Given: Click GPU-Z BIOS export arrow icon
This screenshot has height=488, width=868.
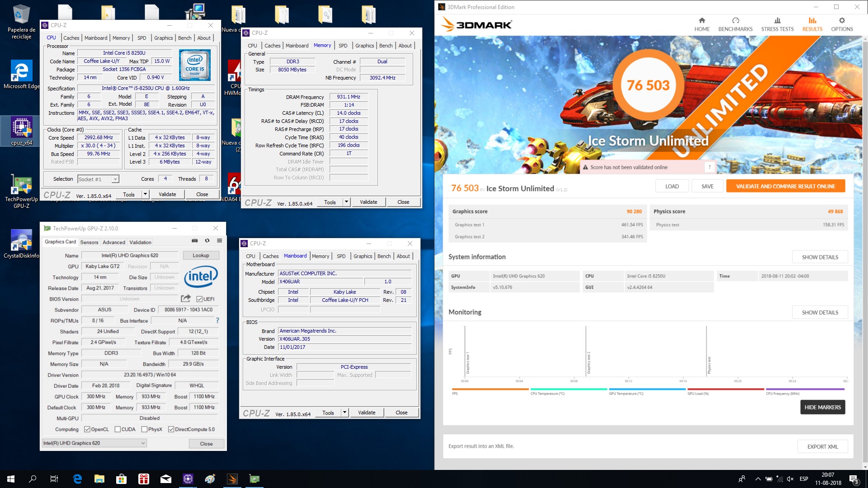Looking at the screenshot, I should pos(186,298).
